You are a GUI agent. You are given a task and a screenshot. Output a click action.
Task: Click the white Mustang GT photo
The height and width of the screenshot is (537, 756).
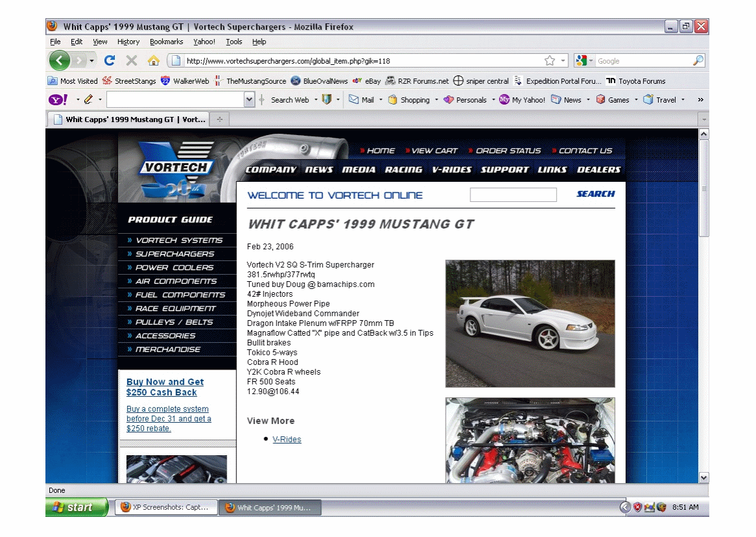(x=530, y=323)
